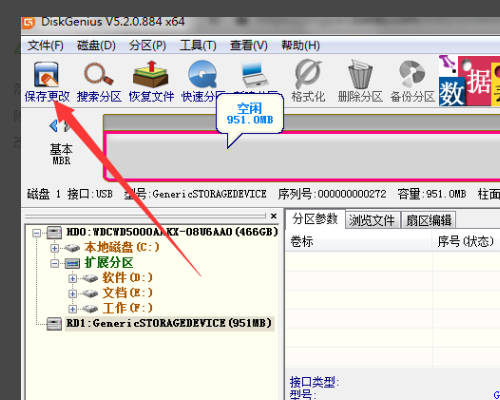Close the left disk tree panel
This screenshot has width=500, height=400.
tap(274, 216)
